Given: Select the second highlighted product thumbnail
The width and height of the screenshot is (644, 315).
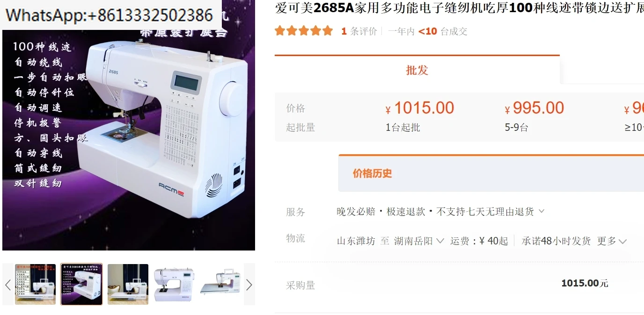Looking at the screenshot, I should click(81, 284).
